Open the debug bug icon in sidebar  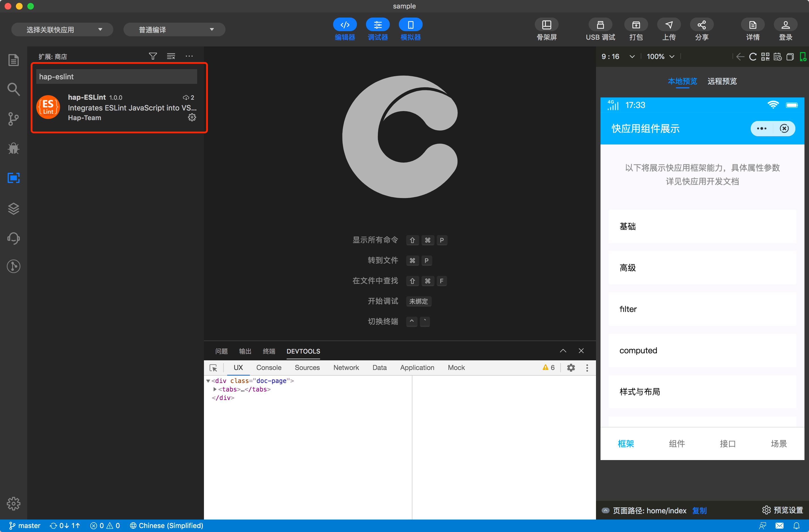13,148
